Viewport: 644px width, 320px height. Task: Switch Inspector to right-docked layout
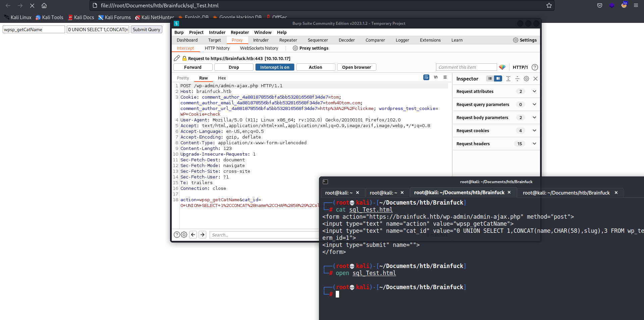pyautogui.click(x=498, y=78)
